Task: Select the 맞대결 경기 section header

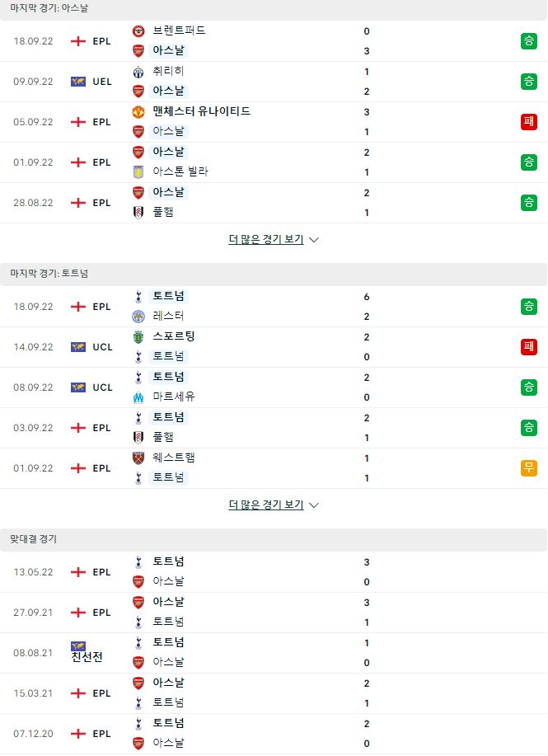Action: point(274,539)
